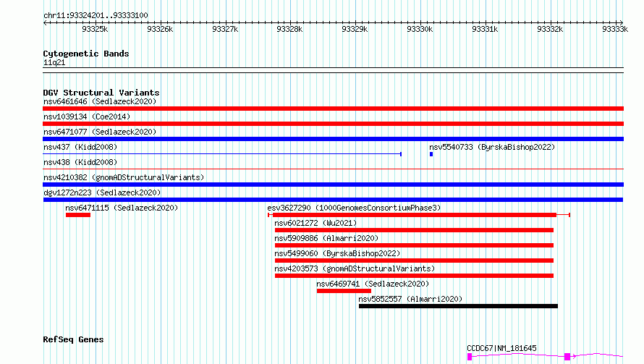The width and height of the screenshot is (644, 364).
Task: Click the nsv5540733 (ByrskaBishop2022) label
Action: (492, 147)
